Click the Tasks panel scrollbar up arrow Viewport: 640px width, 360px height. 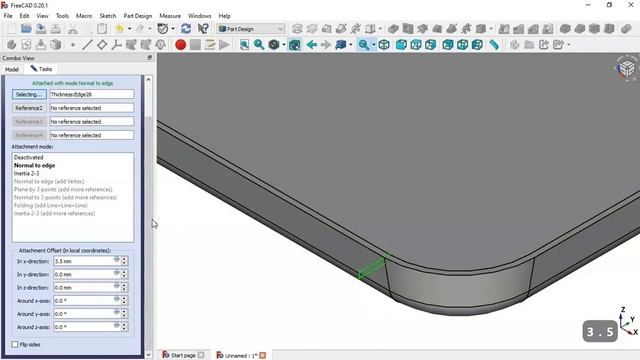pyautogui.click(x=149, y=80)
